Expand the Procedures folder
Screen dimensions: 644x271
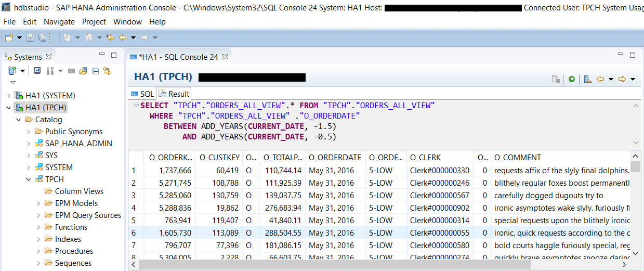38,251
